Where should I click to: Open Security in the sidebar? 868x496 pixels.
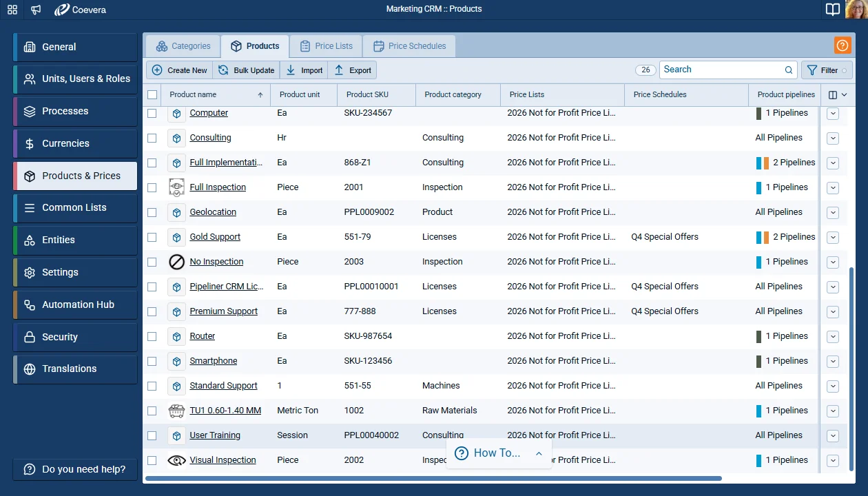(75, 337)
